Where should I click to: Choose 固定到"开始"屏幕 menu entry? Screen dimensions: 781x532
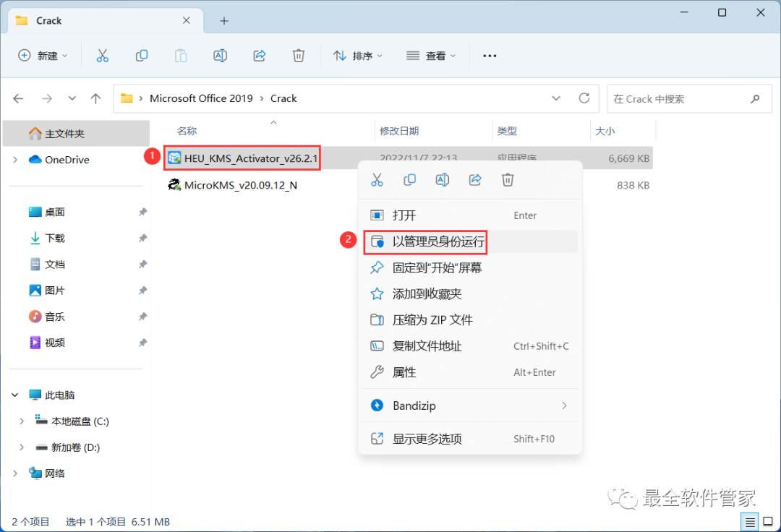470,267
